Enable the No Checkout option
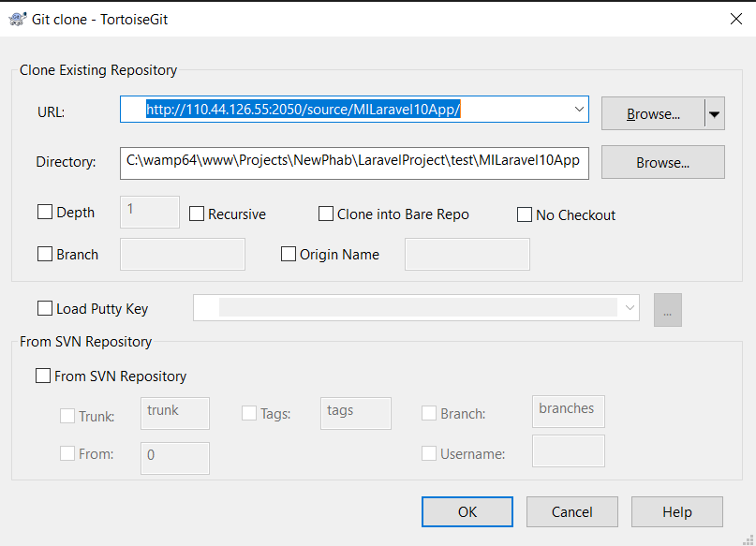 click(524, 214)
